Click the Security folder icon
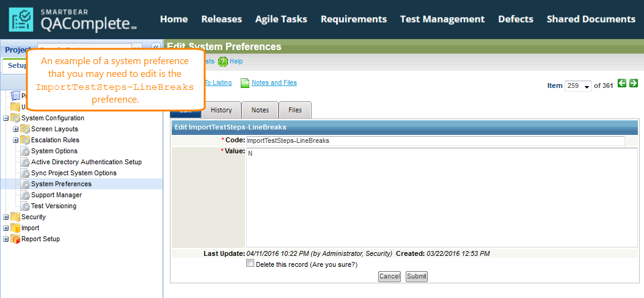This screenshot has height=298, width=644. tap(16, 217)
